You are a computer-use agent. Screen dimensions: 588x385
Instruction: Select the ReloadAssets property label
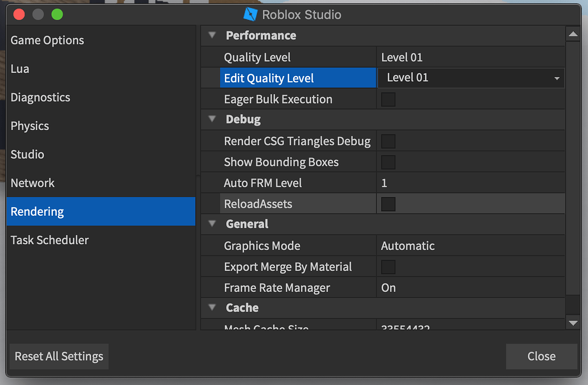(x=257, y=204)
